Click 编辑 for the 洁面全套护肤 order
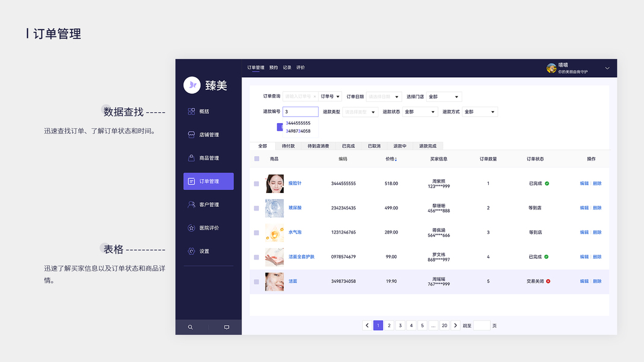The height and width of the screenshot is (362, 644). [584, 257]
